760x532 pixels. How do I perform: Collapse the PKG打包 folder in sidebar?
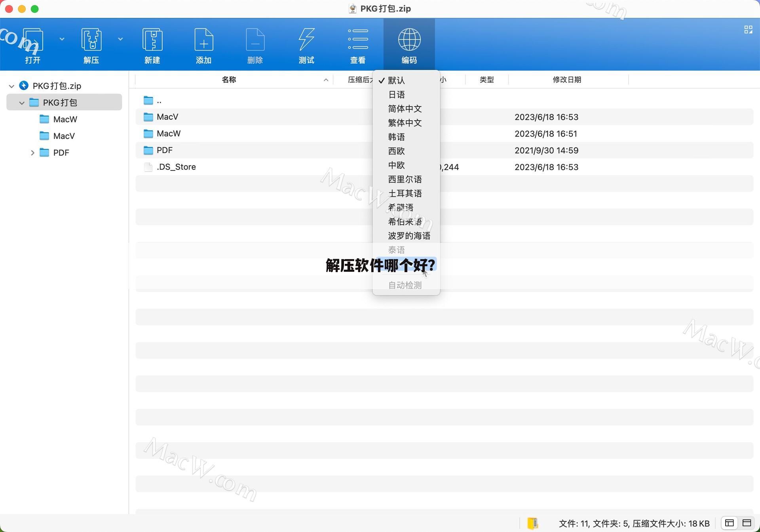click(x=22, y=103)
